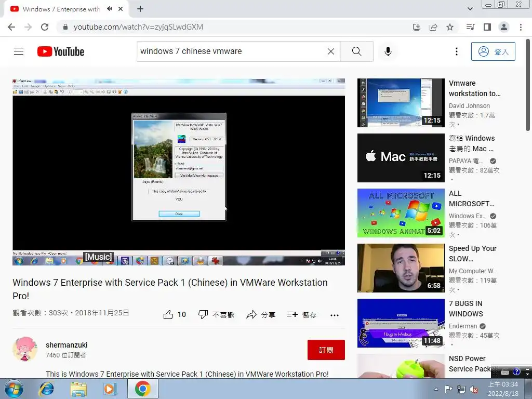Image resolution: width=532 pixels, height=399 pixels.
Task: Open the Chrome three-dot menu
Action: (521, 27)
